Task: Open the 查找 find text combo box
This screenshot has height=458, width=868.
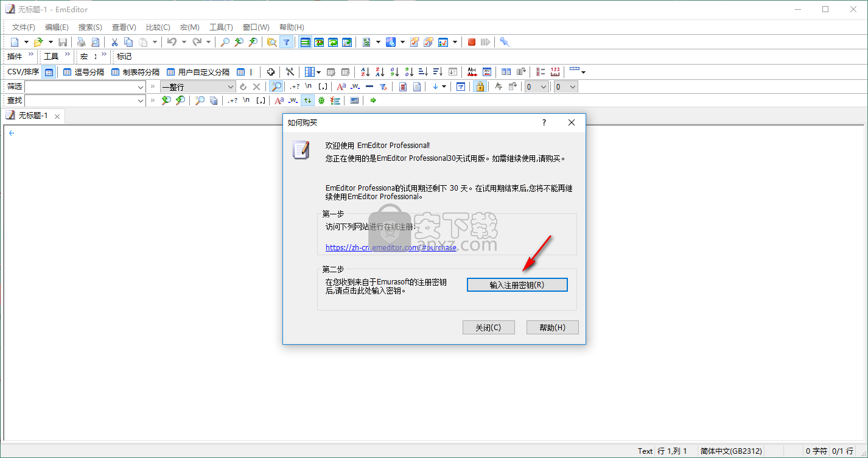Action: (x=85, y=100)
